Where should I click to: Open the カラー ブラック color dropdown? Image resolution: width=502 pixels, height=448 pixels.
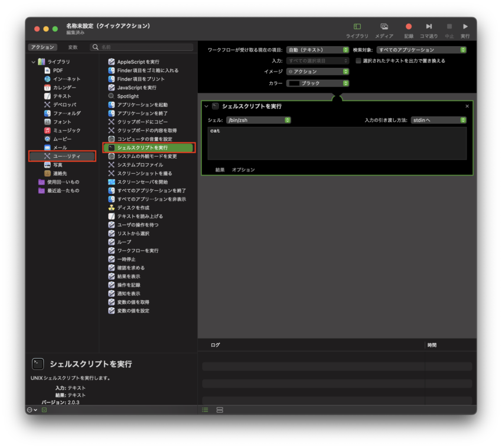318,83
